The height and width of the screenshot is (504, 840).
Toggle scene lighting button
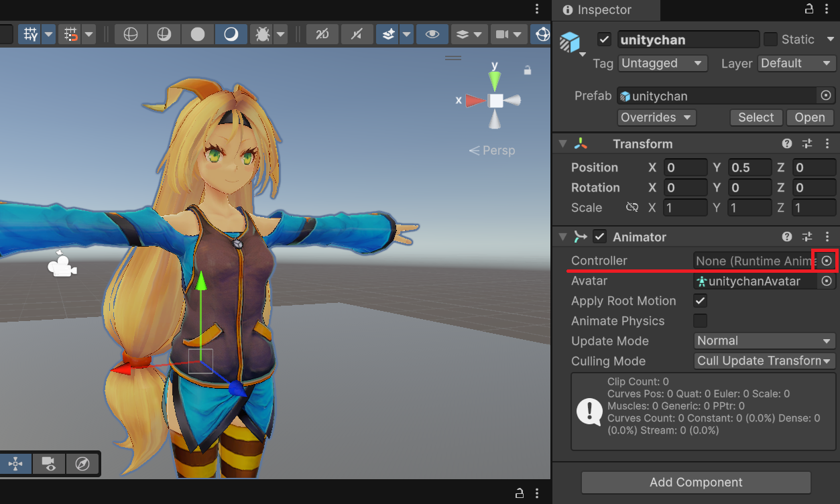point(231,34)
